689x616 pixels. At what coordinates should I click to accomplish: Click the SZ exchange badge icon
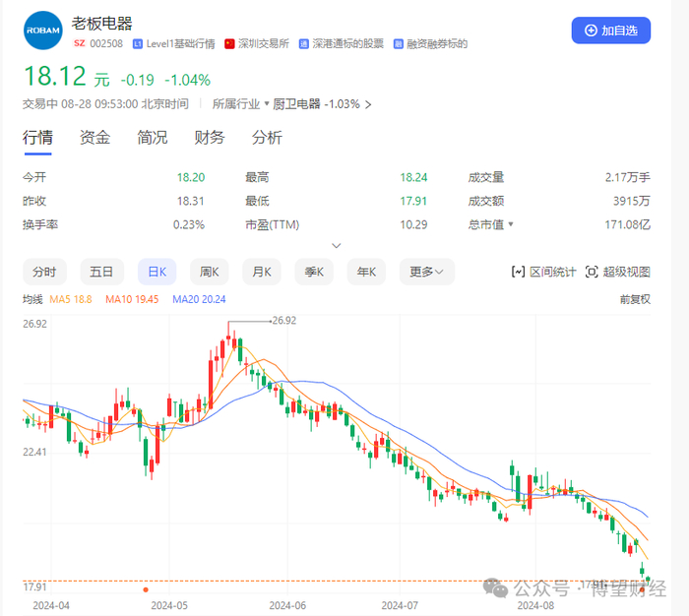coord(79,43)
